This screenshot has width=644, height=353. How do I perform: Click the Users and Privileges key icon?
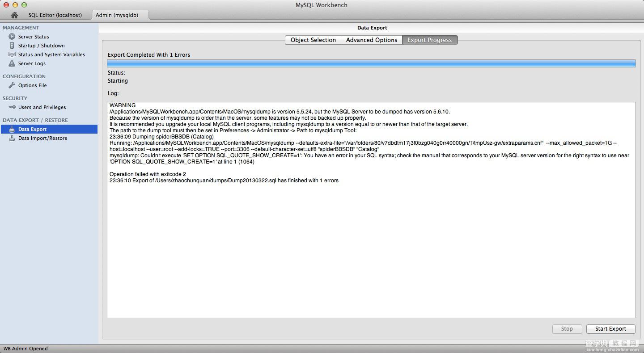(x=12, y=107)
